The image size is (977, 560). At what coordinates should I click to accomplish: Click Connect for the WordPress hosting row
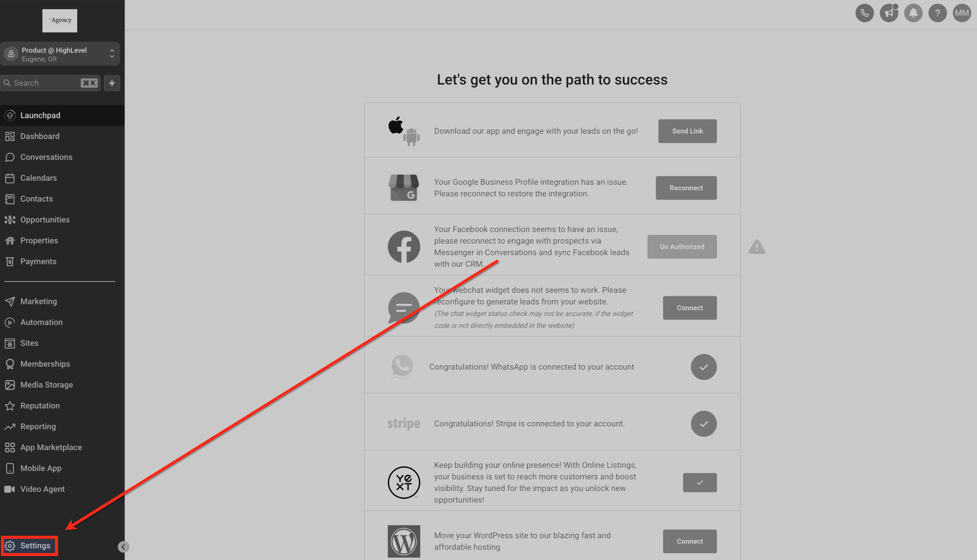pyautogui.click(x=690, y=541)
